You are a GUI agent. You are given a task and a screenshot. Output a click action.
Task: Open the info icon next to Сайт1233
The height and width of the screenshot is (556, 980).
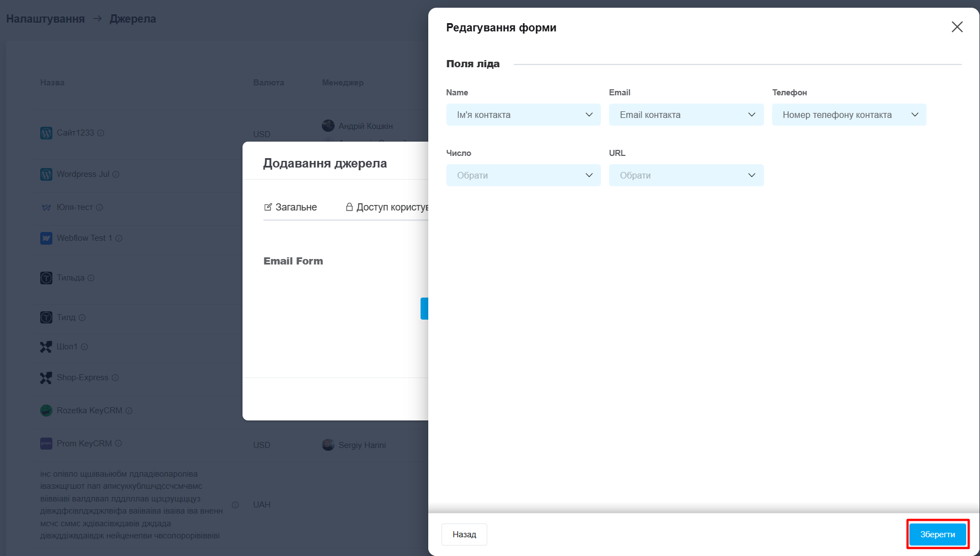[101, 133]
